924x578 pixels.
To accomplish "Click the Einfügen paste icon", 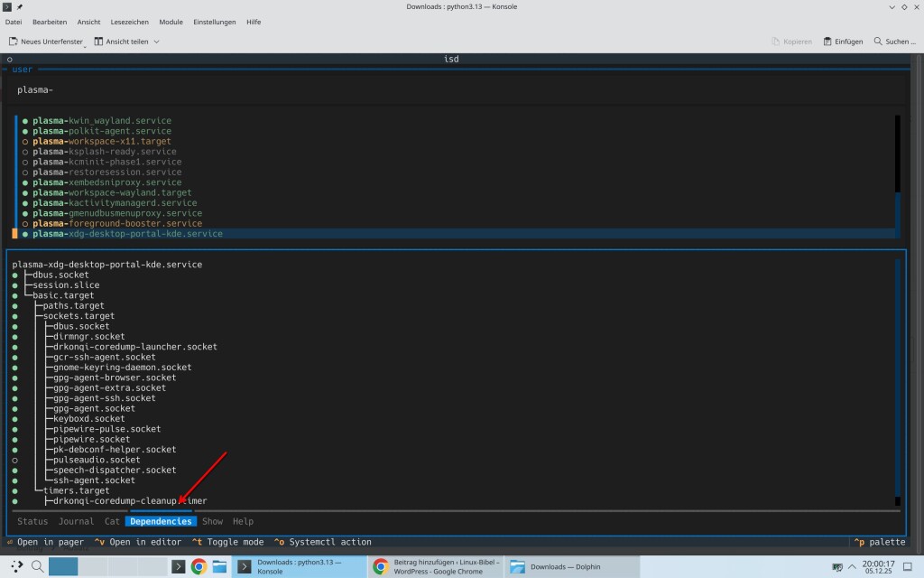I will (828, 42).
